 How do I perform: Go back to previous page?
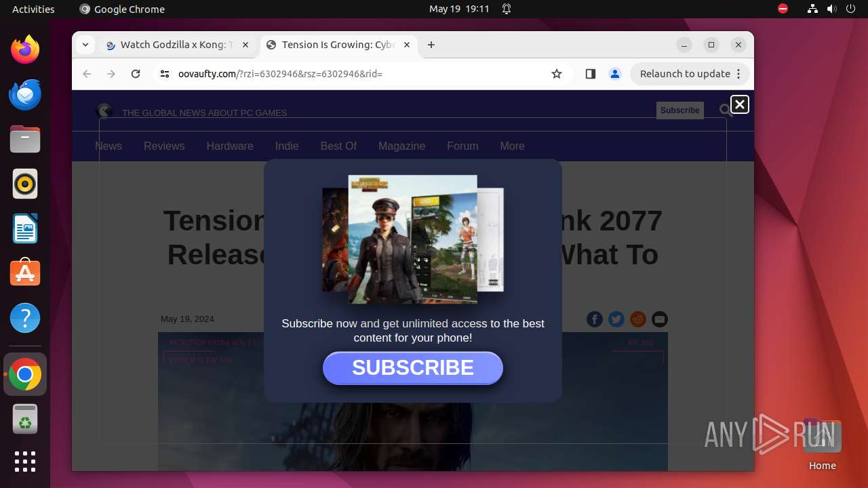tap(87, 74)
